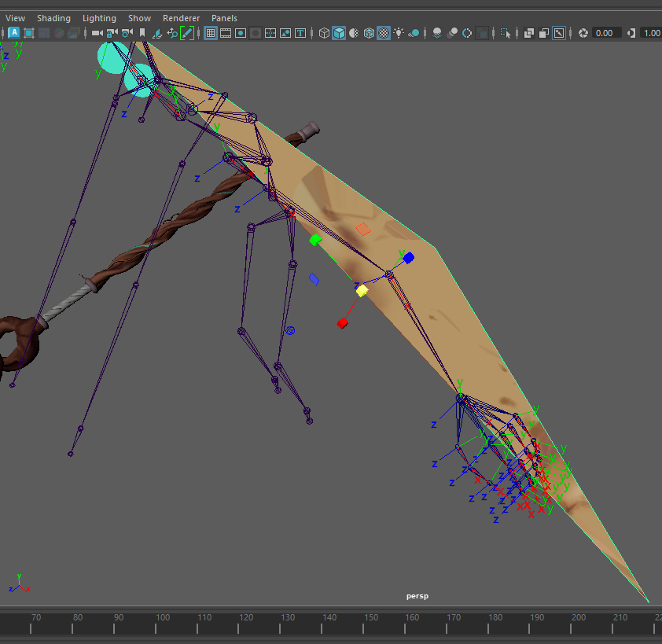
Task: Enable Wireframe display mode
Action: click(324, 33)
